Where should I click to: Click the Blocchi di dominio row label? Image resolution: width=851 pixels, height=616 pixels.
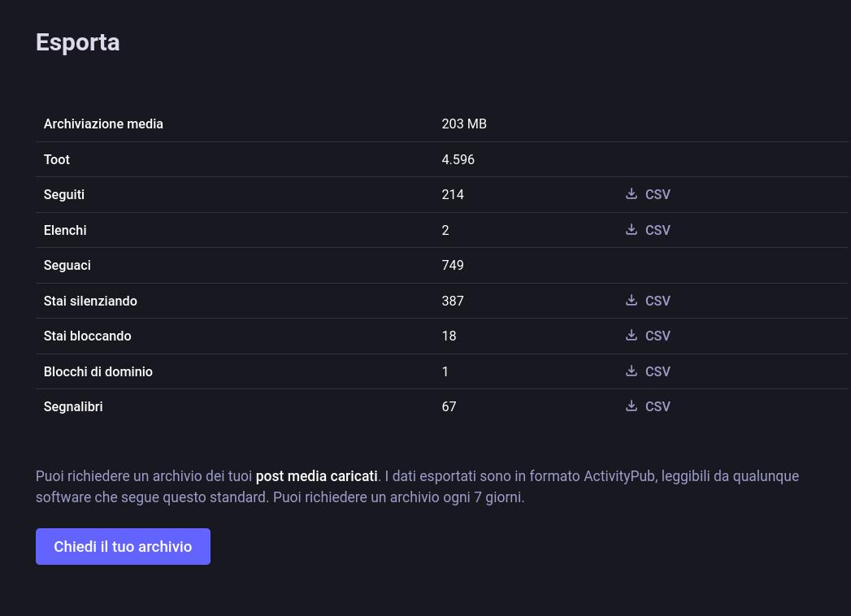(98, 371)
